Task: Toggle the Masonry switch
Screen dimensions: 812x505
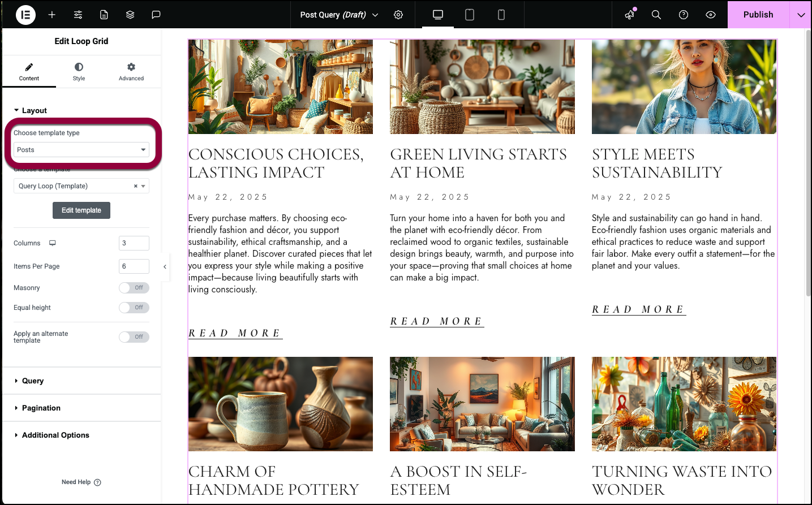Action: click(x=134, y=288)
